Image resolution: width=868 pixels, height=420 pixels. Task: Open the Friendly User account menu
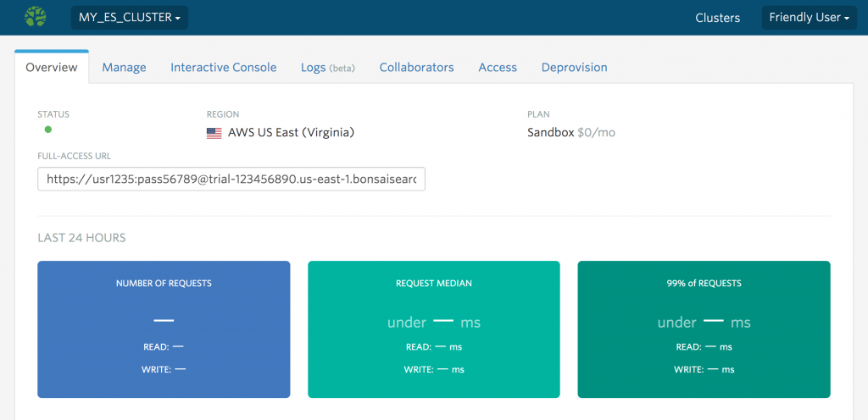click(809, 18)
